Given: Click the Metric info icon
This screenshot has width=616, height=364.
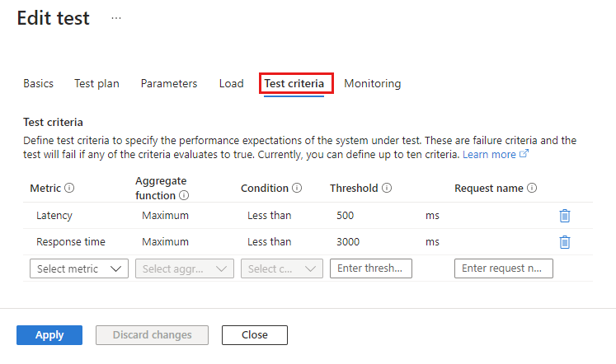Looking at the screenshot, I should pyautogui.click(x=69, y=188).
